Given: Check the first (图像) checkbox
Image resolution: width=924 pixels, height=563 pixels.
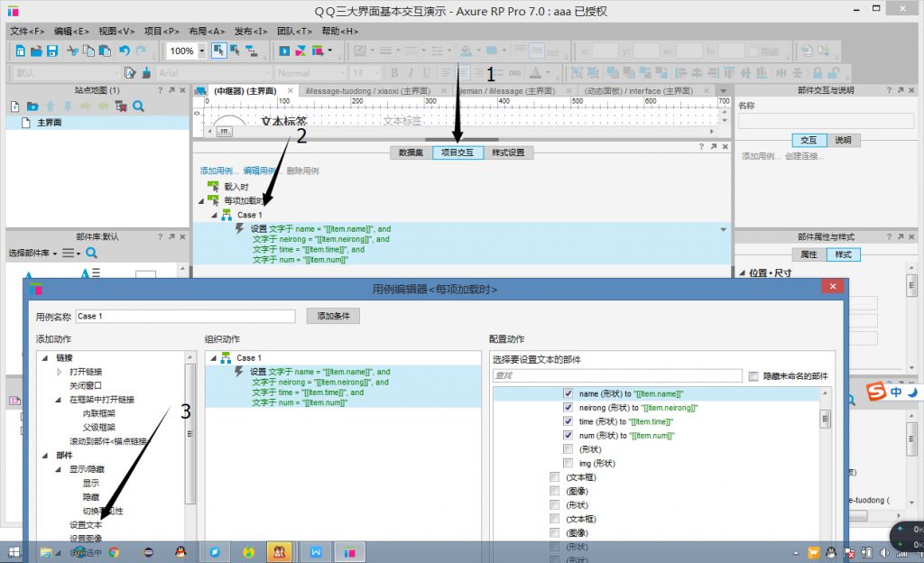Looking at the screenshot, I should 555,491.
